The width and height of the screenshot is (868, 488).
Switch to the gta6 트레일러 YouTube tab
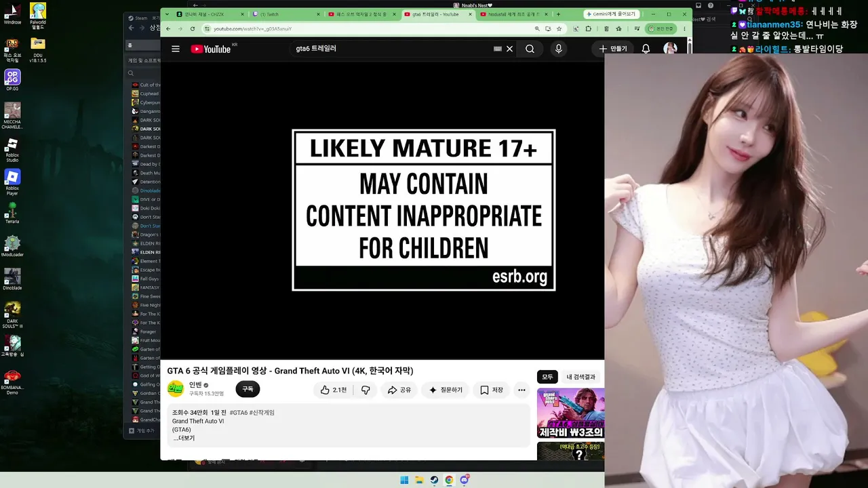coord(437,14)
